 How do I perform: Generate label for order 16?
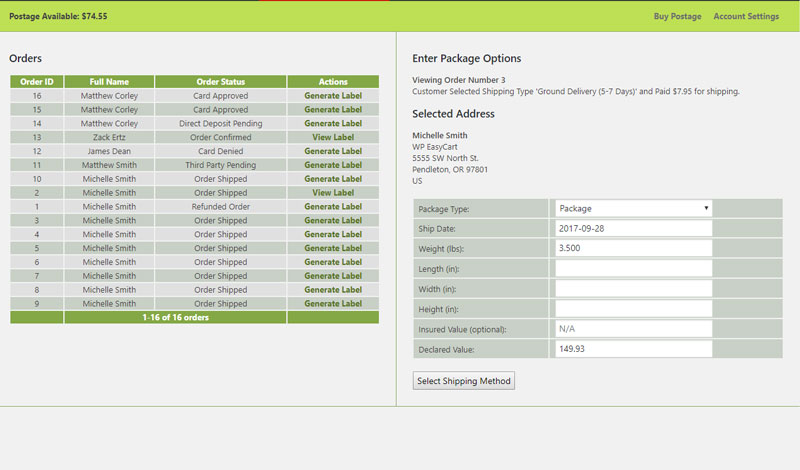click(333, 95)
